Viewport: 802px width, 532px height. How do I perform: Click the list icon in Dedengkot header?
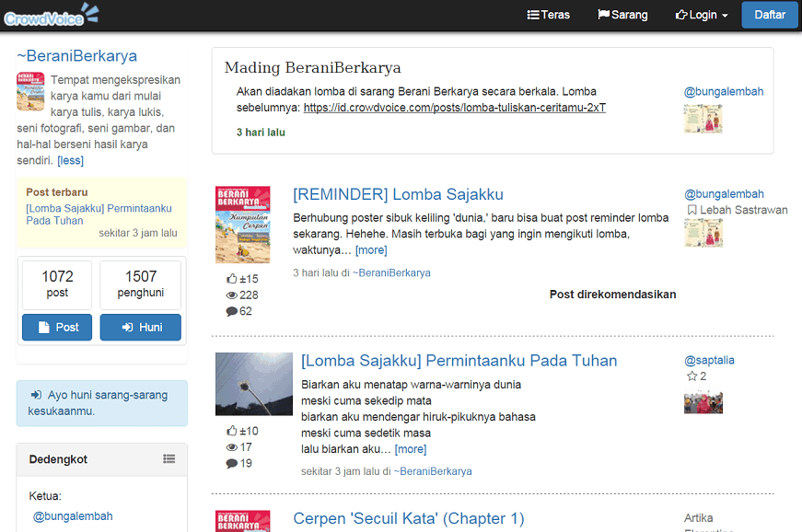coord(169,459)
